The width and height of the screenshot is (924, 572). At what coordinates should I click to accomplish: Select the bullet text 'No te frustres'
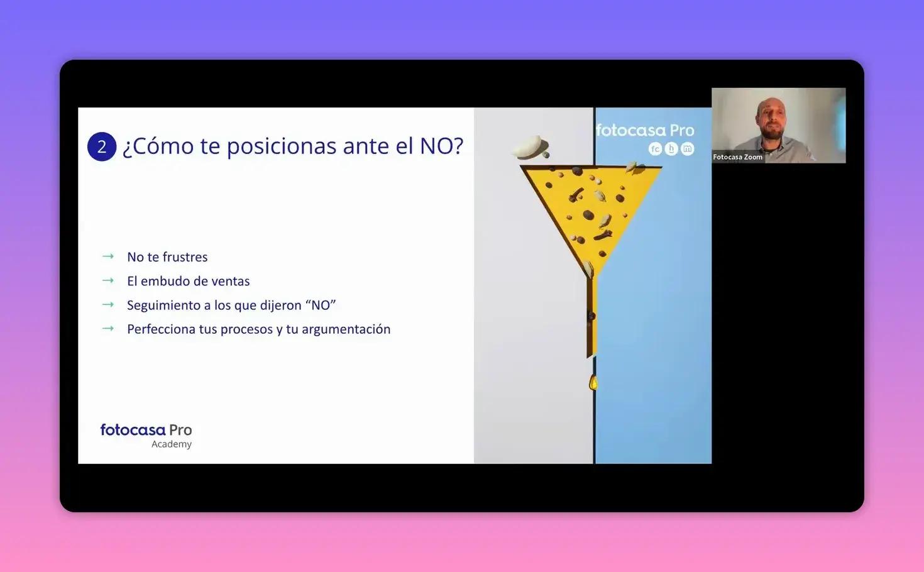coord(167,256)
